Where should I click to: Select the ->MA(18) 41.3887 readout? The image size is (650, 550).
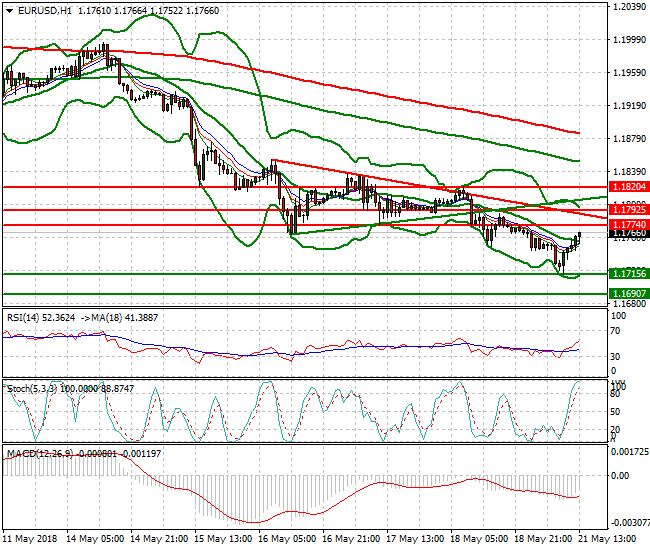coord(119,318)
